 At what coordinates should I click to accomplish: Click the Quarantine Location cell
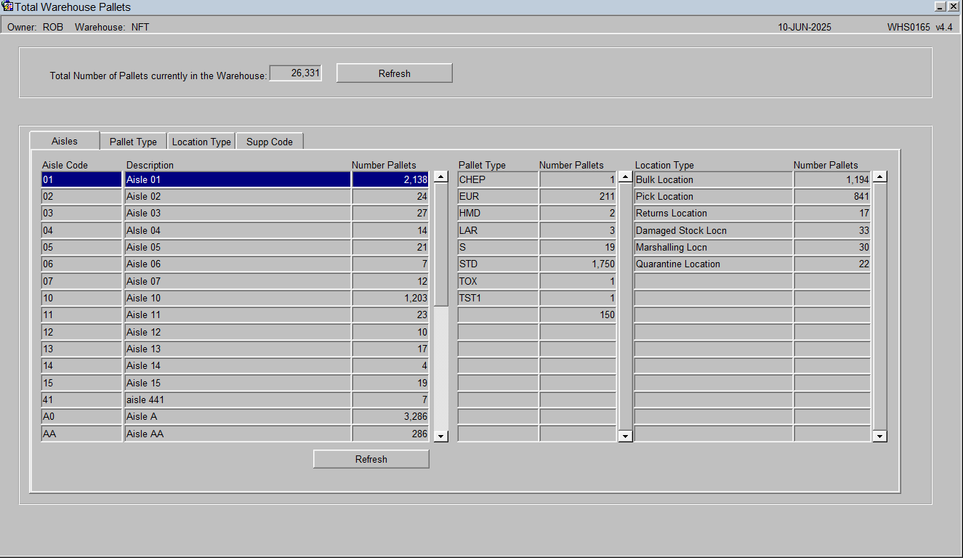click(713, 264)
